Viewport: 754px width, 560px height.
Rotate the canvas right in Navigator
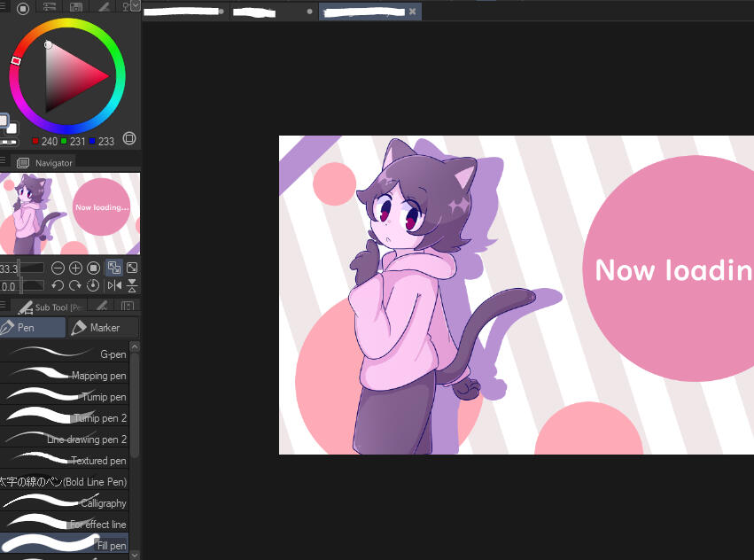point(75,285)
